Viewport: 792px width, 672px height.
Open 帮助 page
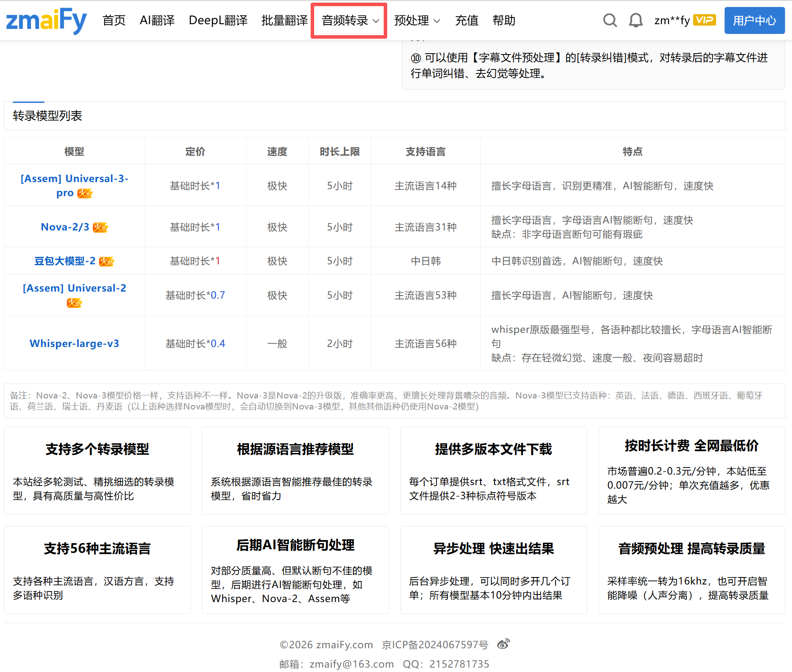tap(504, 21)
